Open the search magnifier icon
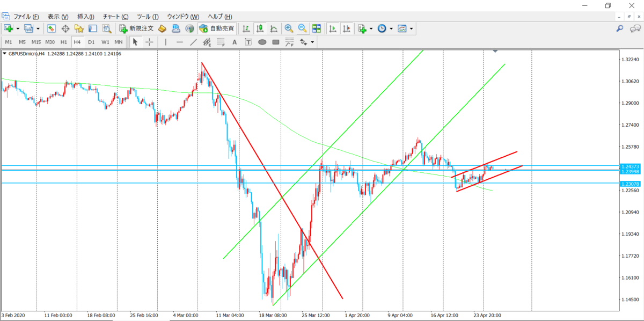This screenshot has height=321, width=644. [x=619, y=28]
